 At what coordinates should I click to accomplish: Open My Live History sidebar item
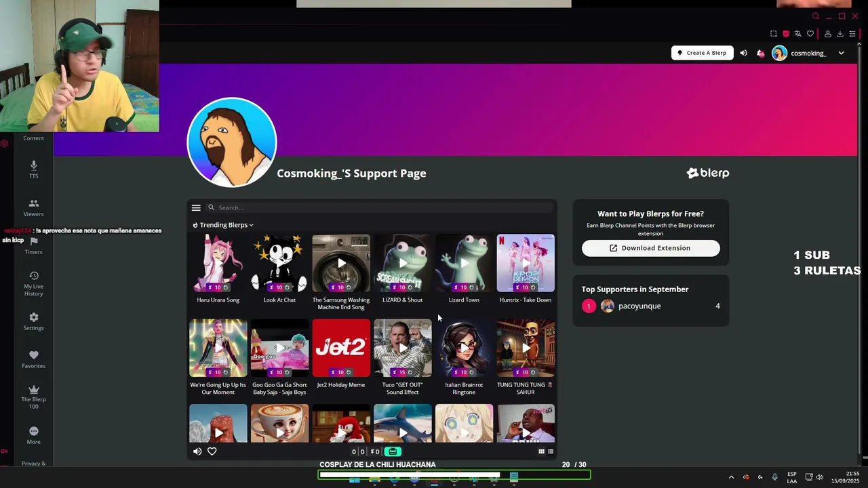click(33, 283)
